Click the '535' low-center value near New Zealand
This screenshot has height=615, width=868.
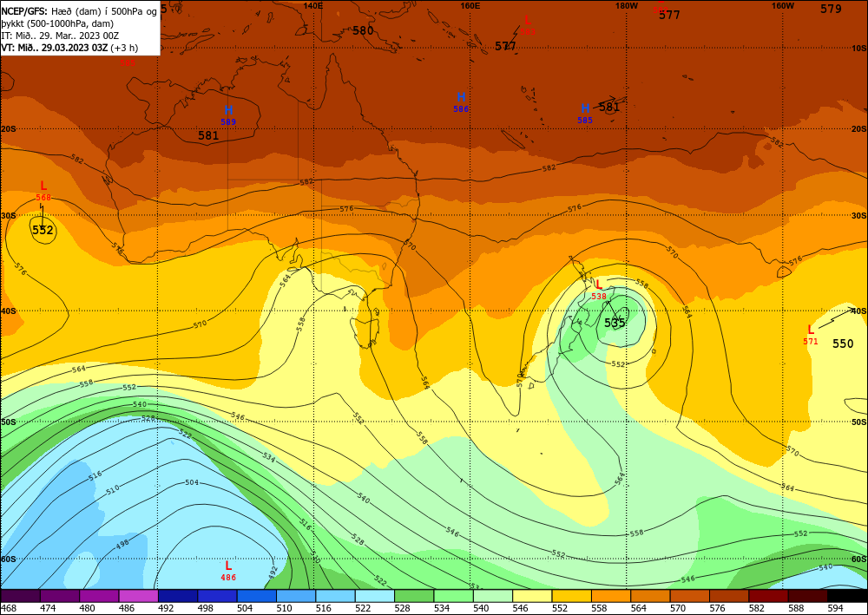615,323
